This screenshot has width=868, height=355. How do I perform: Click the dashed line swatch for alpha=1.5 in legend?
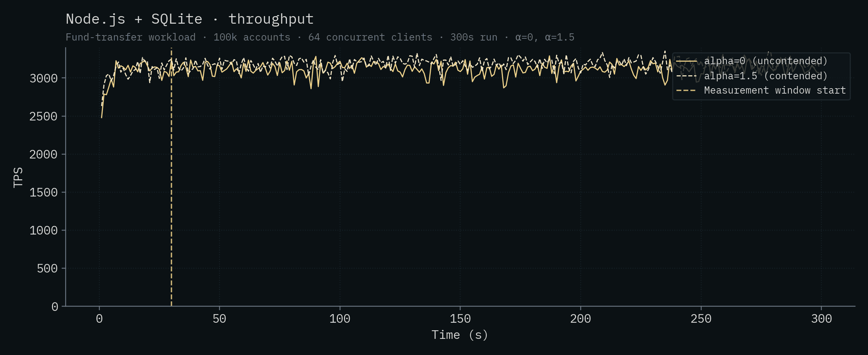[x=687, y=76]
